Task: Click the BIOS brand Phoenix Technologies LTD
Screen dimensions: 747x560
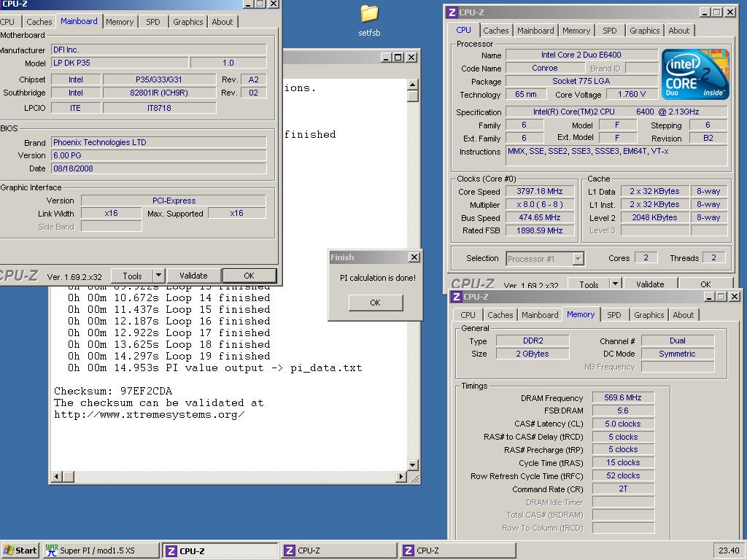Action: point(158,142)
